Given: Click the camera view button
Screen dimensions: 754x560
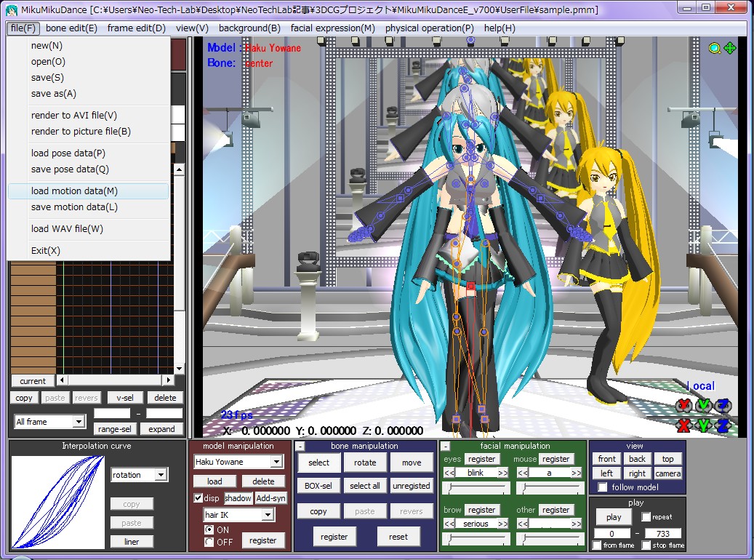Looking at the screenshot, I should pos(667,473).
